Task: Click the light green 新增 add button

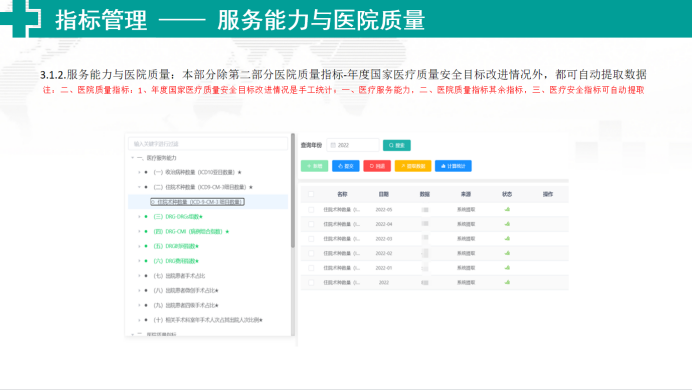Action: pyautogui.click(x=314, y=166)
